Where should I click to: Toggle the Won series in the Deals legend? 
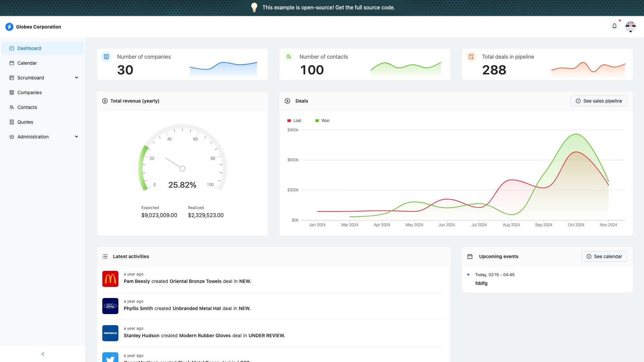(322, 120)
